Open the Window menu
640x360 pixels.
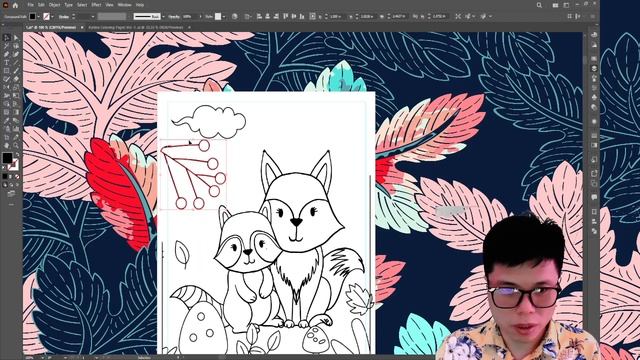coord(124,5)
